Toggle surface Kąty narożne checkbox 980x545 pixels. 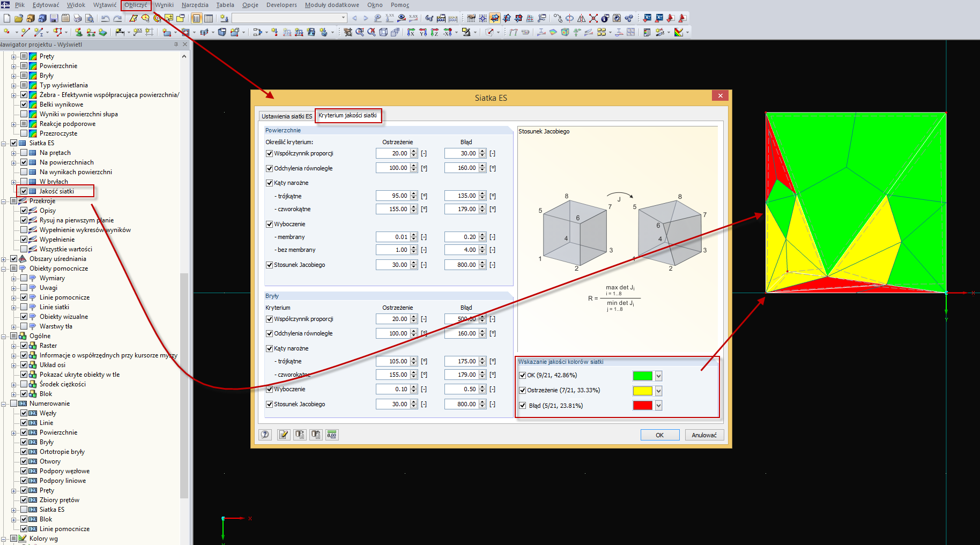point(270,183)
